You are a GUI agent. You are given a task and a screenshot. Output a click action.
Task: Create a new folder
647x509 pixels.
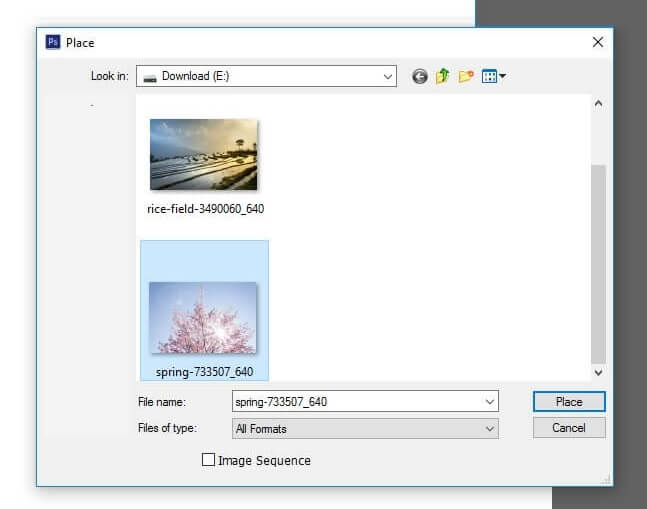click(465, 76)
